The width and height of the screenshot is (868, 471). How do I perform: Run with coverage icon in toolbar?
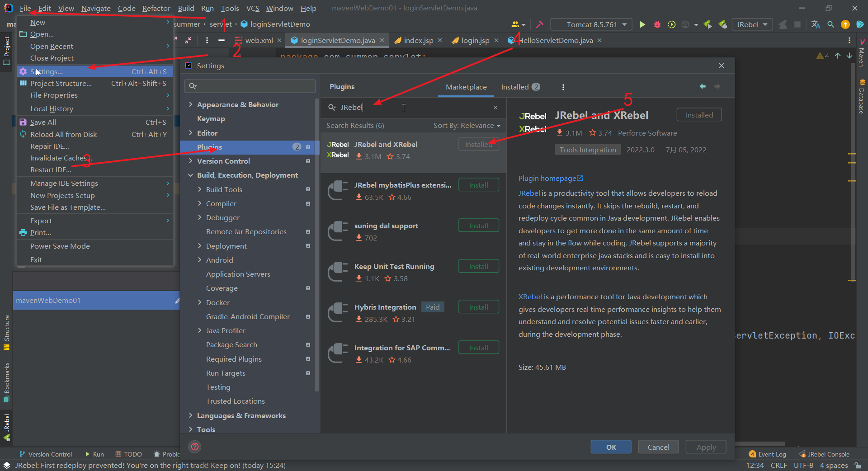[672, 24]
